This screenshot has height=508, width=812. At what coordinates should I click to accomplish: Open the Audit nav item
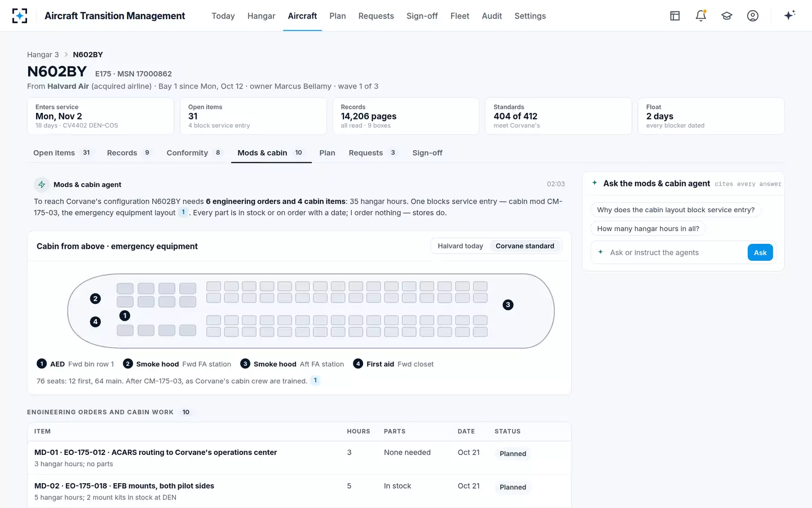point(492,16)
